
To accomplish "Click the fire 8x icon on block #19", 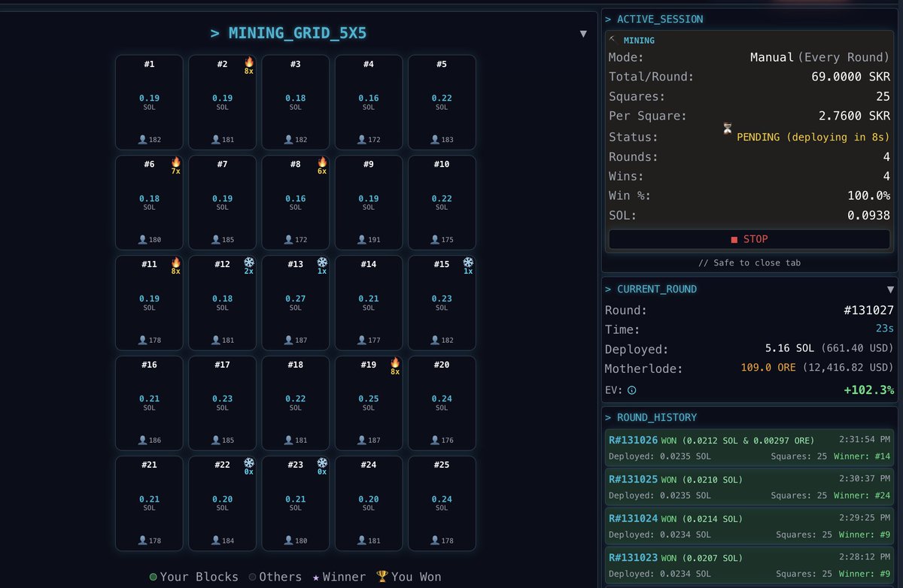I will (395, 362).
